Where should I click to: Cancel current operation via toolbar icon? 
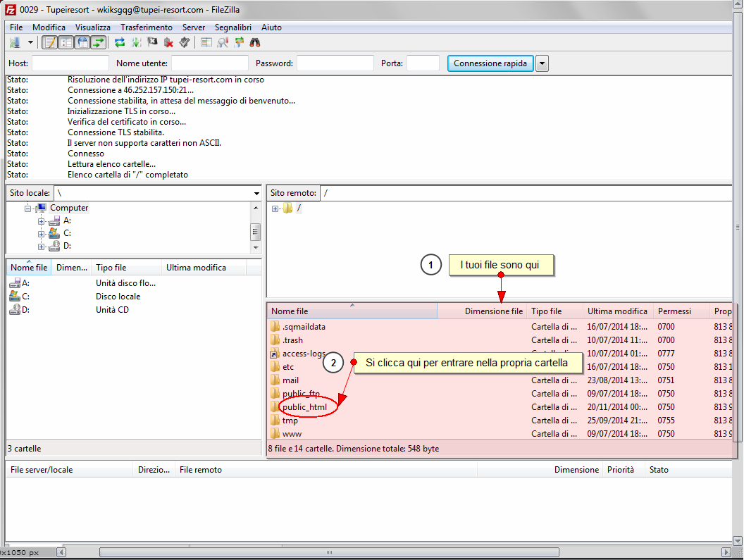[x=152, y=42]
